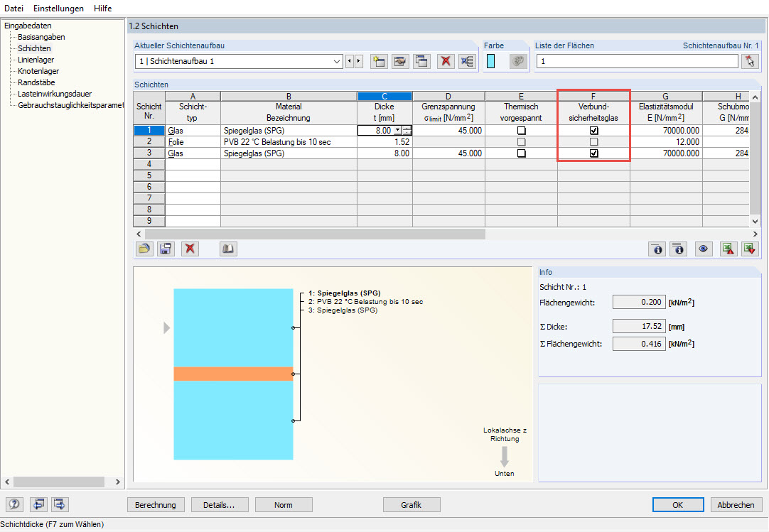Select the Dicke 1.52 cell of layer 2
769x532 pixels.
tap(384, 142)
